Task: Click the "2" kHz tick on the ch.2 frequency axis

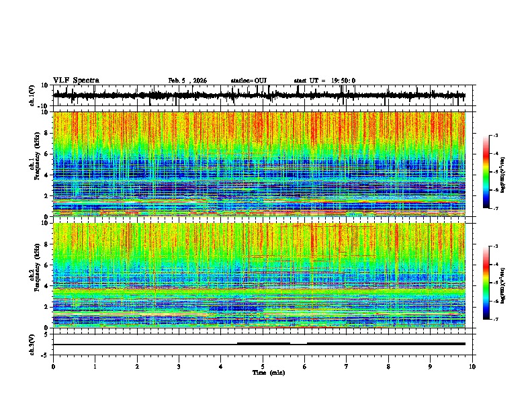Action: [46, 307]
